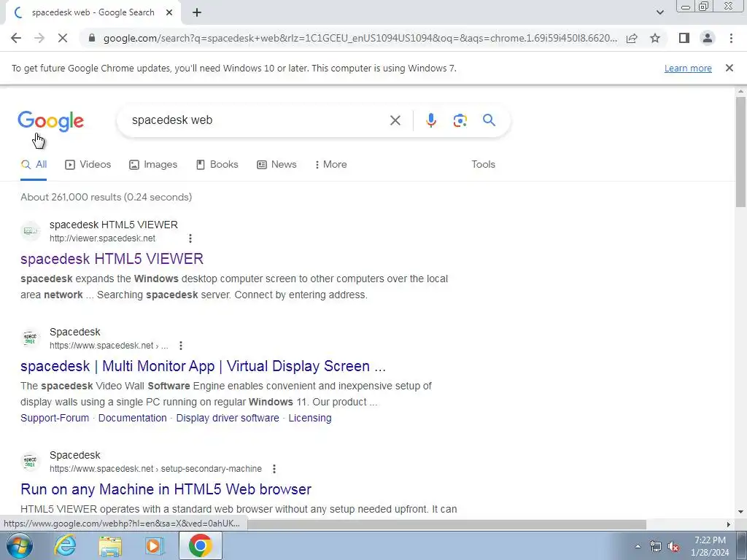Image resolution: width=747 pixels, height=560 pixels.
Task: Click the viewer.spacedesk.net favicon
Action: (x=31, y=231)
